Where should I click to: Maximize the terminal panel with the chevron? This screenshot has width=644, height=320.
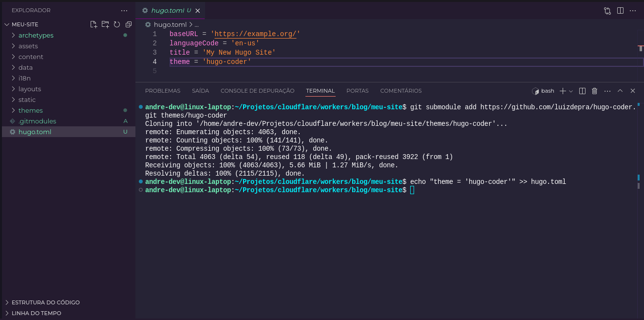point(620,91)
